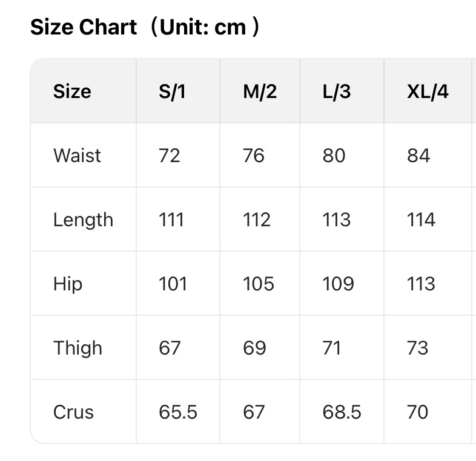Click the Size column header cell
476x461 pixels.
pos(72,91)
